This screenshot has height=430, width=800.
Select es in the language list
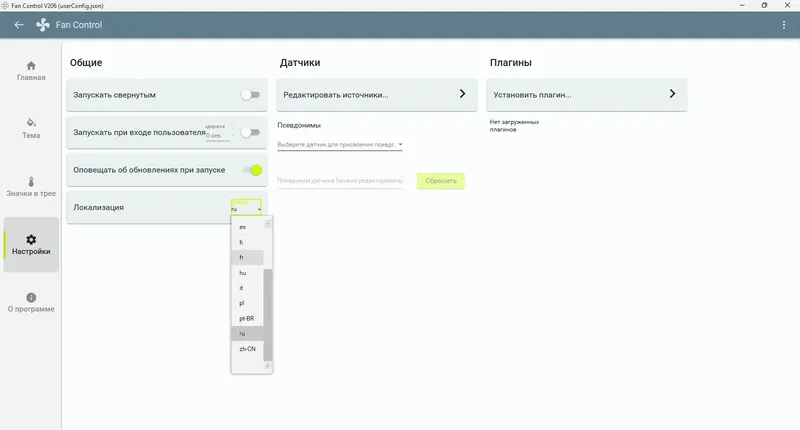coord(247,227)
